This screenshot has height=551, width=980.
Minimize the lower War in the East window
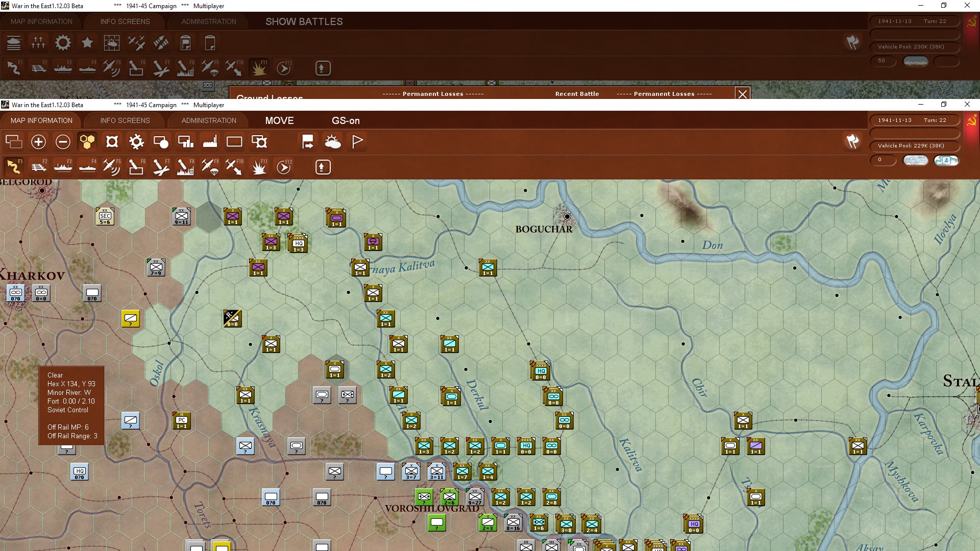coord(921,105)
